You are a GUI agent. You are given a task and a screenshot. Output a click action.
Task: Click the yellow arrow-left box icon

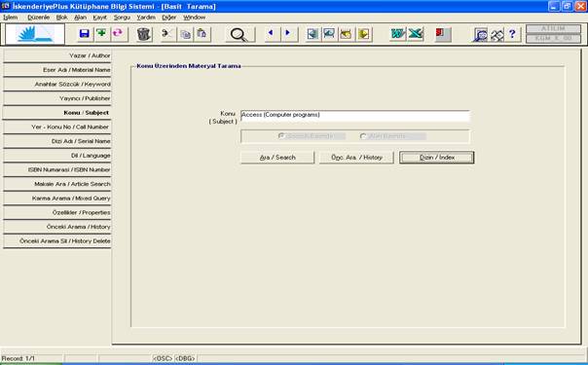[347, 34]
